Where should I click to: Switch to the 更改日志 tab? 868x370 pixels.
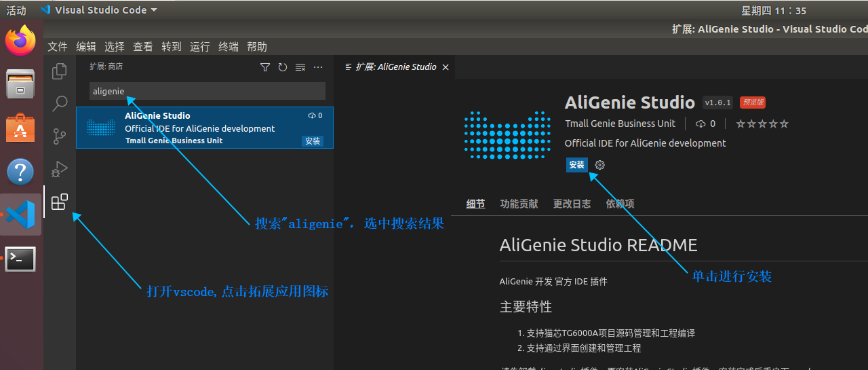click(x=572, y=204)
